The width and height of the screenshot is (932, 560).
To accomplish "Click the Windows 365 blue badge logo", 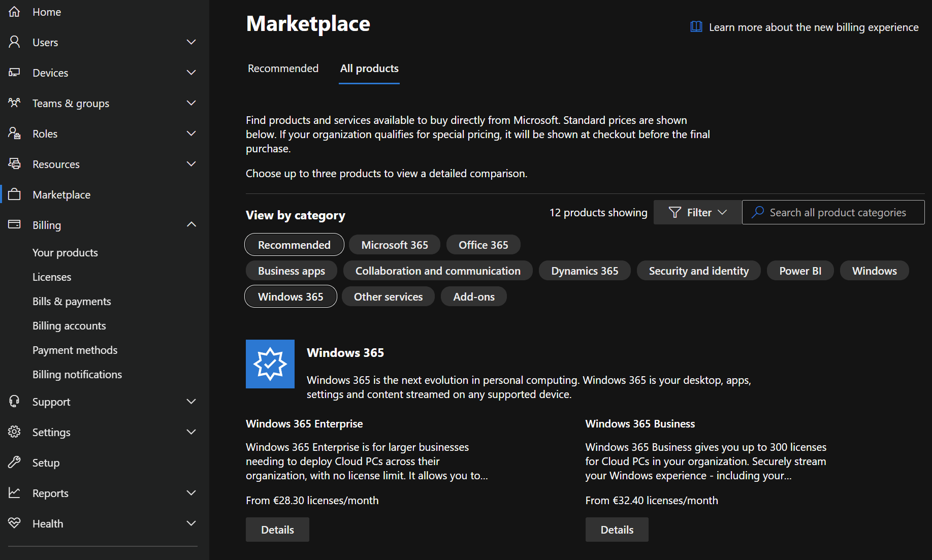I will click(270, 364).
